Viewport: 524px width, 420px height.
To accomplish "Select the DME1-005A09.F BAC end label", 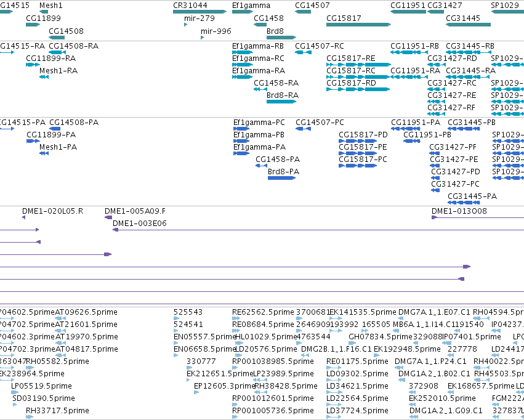I will pyautogui.click(x=135, y=211).
